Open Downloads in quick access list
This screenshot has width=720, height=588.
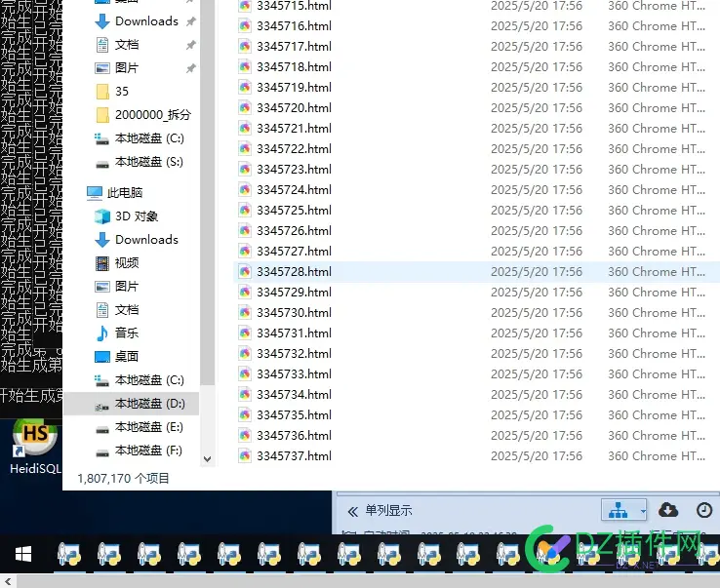[x=146, y=21]
